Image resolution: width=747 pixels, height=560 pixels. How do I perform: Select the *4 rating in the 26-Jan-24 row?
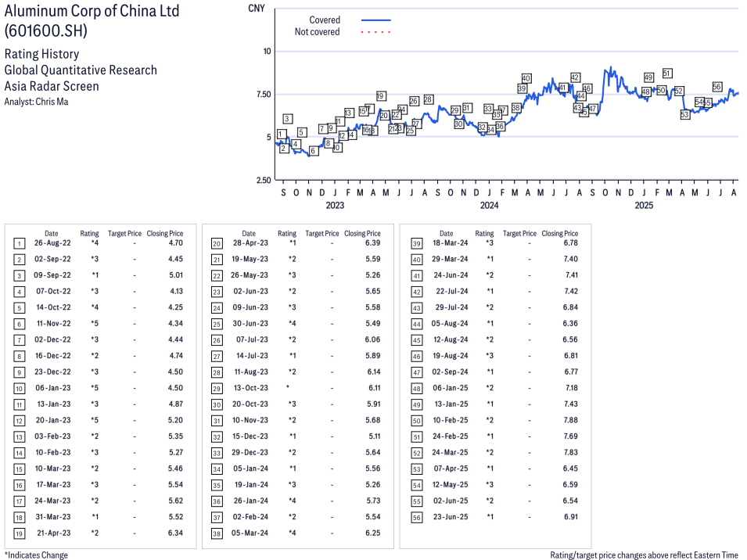292,501
